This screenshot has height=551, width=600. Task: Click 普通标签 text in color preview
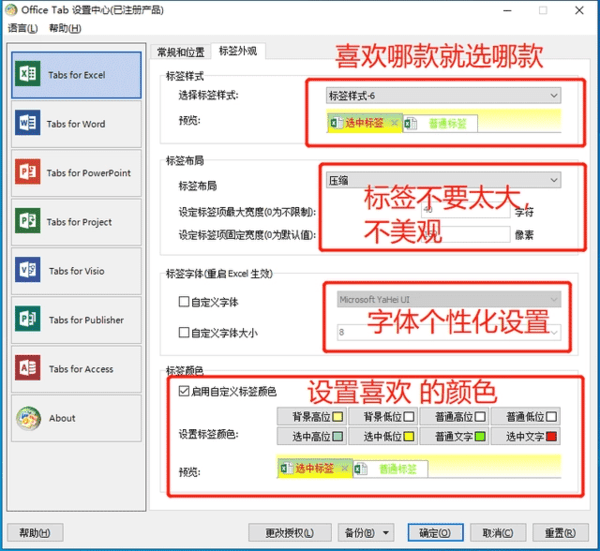click(397, 469)
